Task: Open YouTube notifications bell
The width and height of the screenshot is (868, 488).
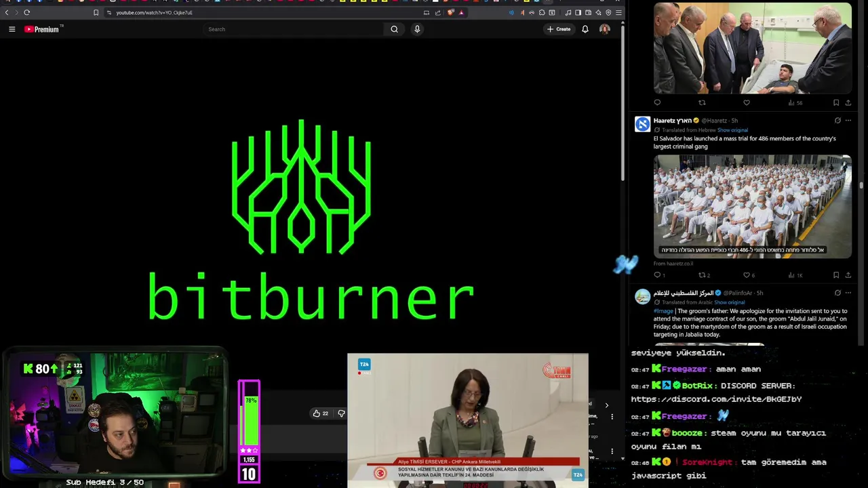Action: pyautogui.click(x=585, y=29)
